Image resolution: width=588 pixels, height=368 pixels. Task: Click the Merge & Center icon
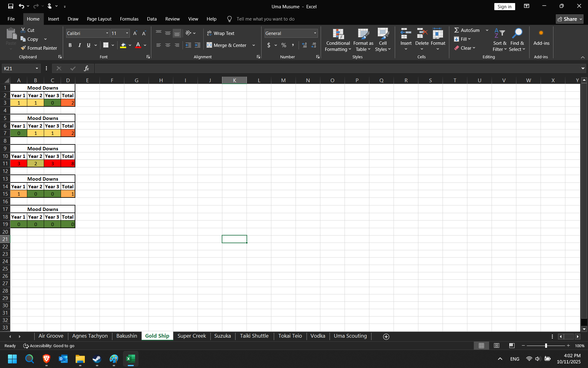pos(209,45)
